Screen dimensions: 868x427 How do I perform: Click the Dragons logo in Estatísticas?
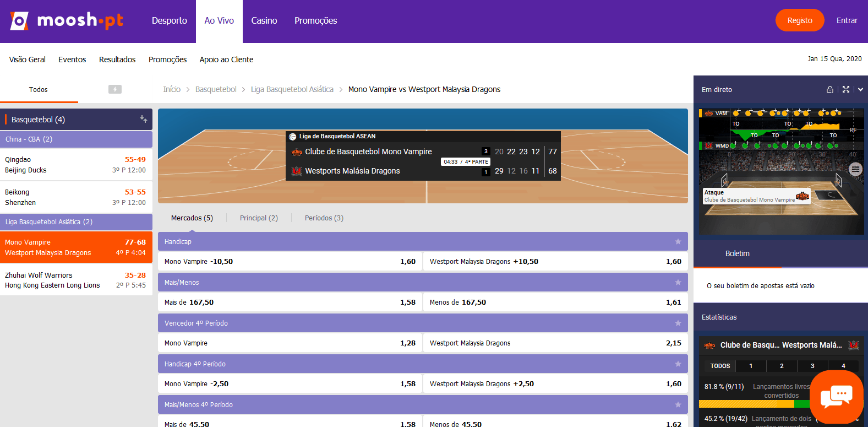coord(853,345)
